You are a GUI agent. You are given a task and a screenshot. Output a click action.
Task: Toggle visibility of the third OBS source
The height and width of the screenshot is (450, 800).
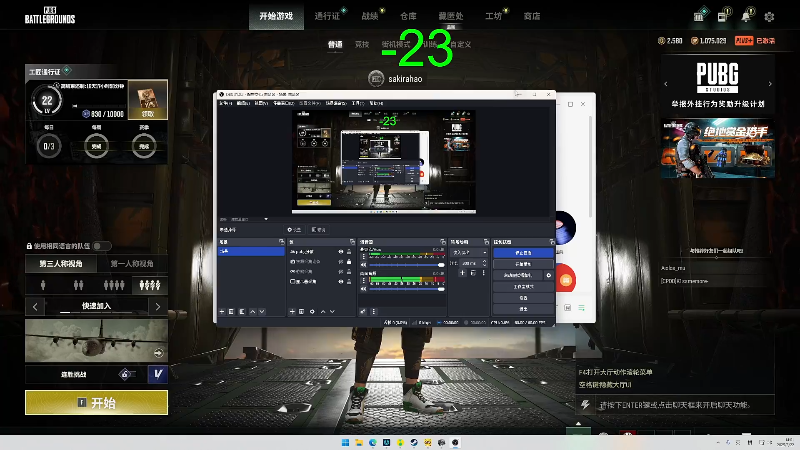(x=340, y=271)
